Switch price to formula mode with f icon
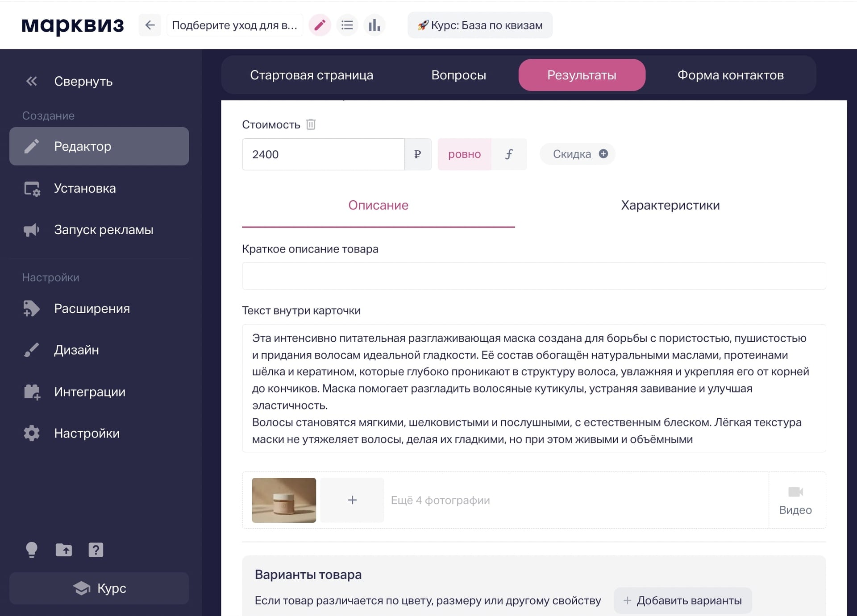This screenshot has width=857, height=616. point(509,154)
